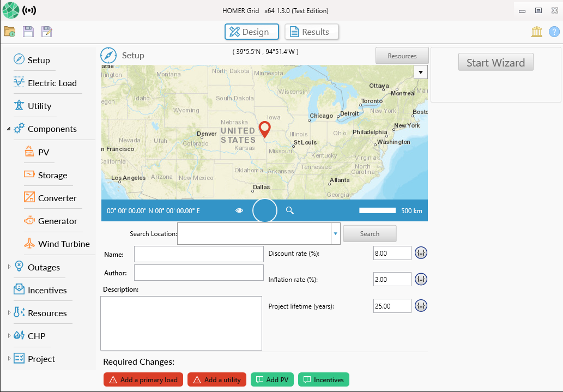This screenshot has width=563, height=392.
Task: Click the broadcast signal icon in title bar
Action: pos(29,10)
